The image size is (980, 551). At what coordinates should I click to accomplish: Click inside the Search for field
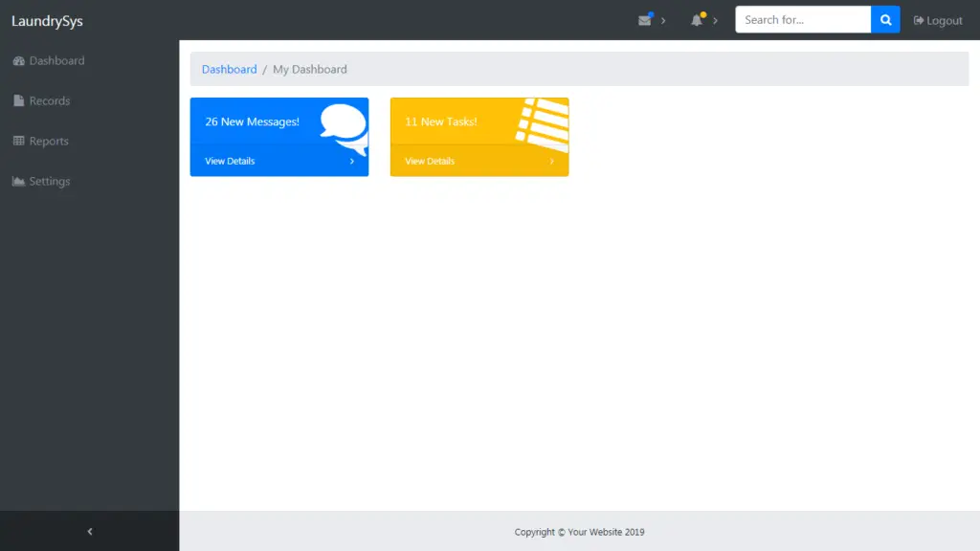tap(802, 19)
